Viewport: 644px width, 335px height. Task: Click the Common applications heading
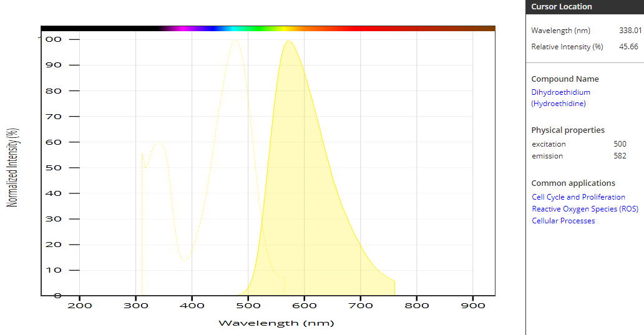pos(573,183)
